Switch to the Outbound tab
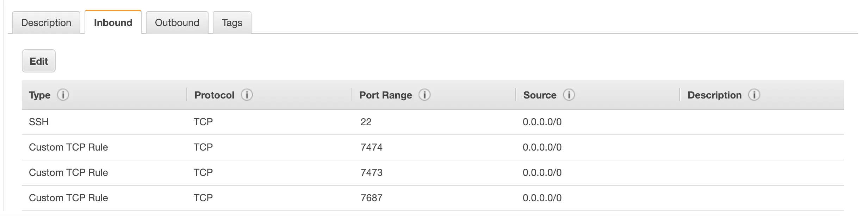 [x=177, y=23]
